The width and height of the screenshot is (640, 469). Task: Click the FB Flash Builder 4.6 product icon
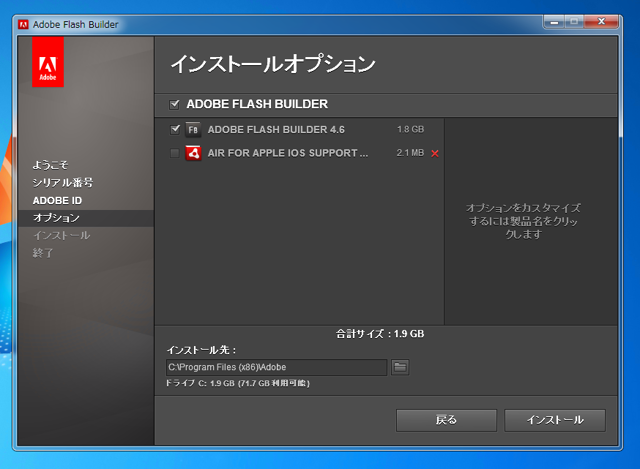pyautogui.click(x=193, y=130)
